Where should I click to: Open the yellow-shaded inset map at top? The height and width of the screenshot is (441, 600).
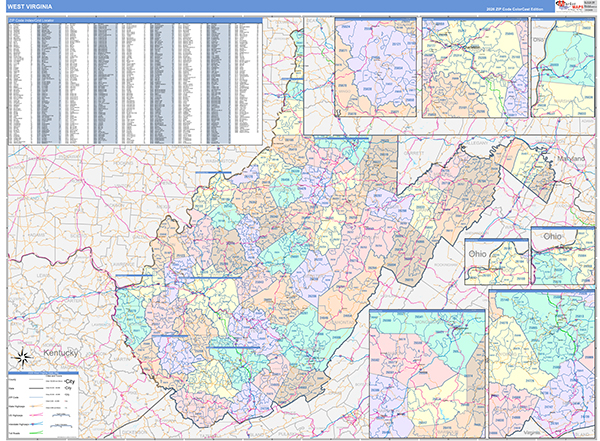[x=475, y=68]
